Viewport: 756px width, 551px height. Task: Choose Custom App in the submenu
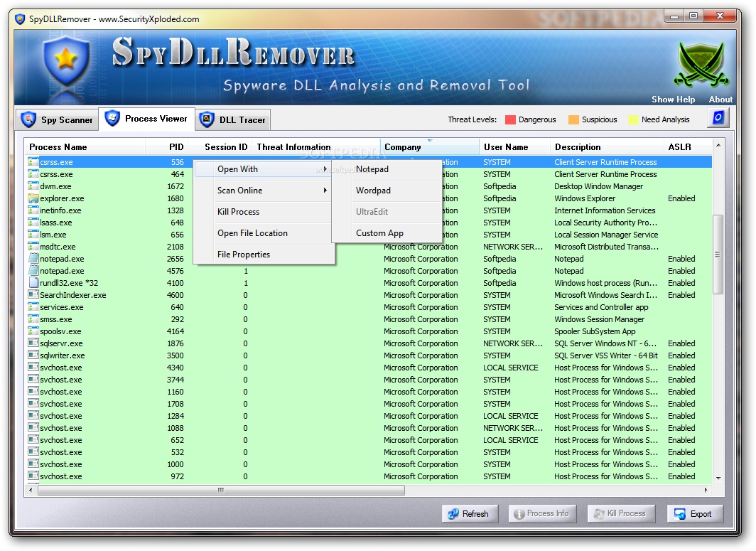(x=387, y=233)
